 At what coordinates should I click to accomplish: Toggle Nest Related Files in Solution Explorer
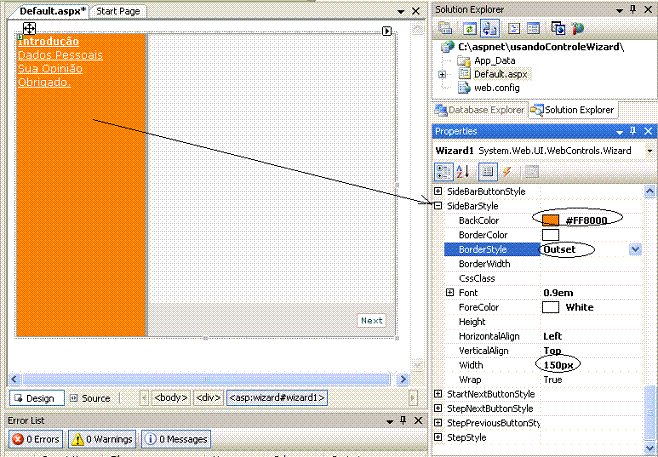click(489, 28)
